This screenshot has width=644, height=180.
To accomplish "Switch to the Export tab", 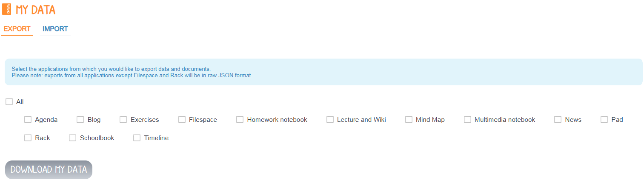I will [x=17, y=29].
